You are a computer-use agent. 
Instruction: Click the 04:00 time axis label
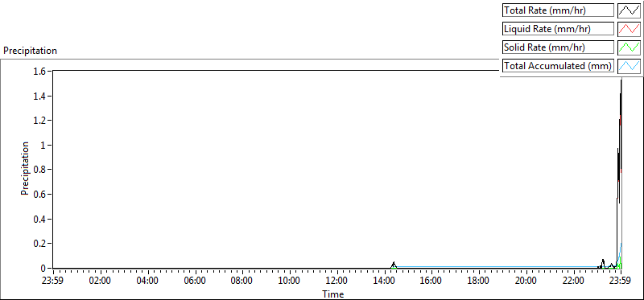[147, 282]
